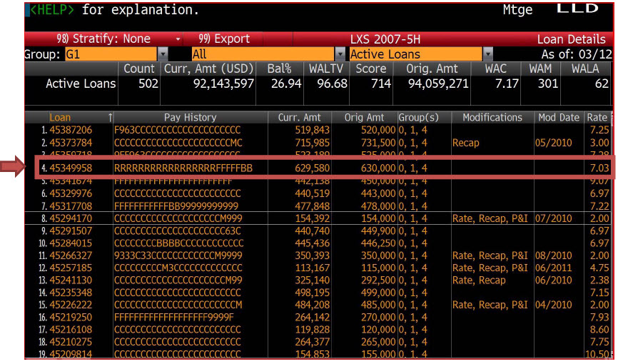Viewport: 618px width, 364px height.
Task: Expand the Group G1 dropdown arrow
Action: coord(162,54)
